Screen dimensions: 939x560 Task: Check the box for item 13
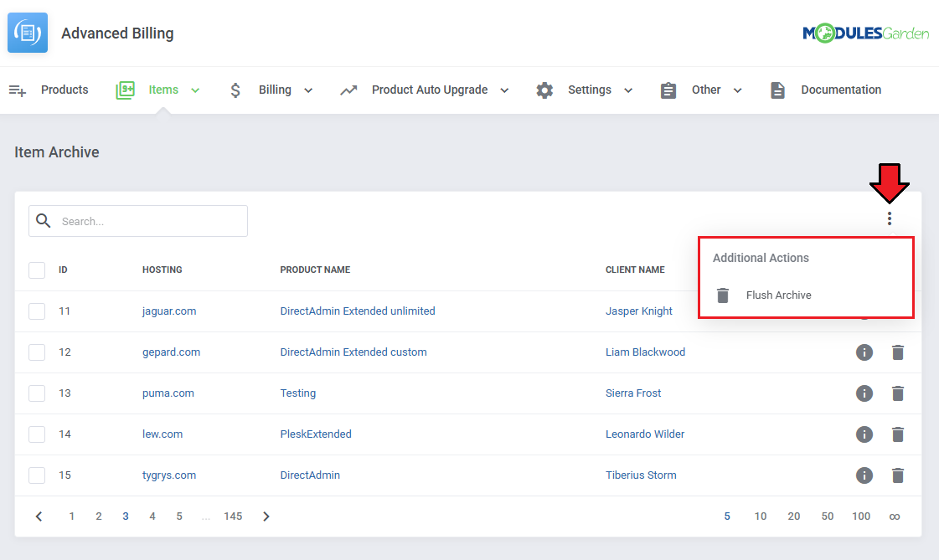coord(37,393)
